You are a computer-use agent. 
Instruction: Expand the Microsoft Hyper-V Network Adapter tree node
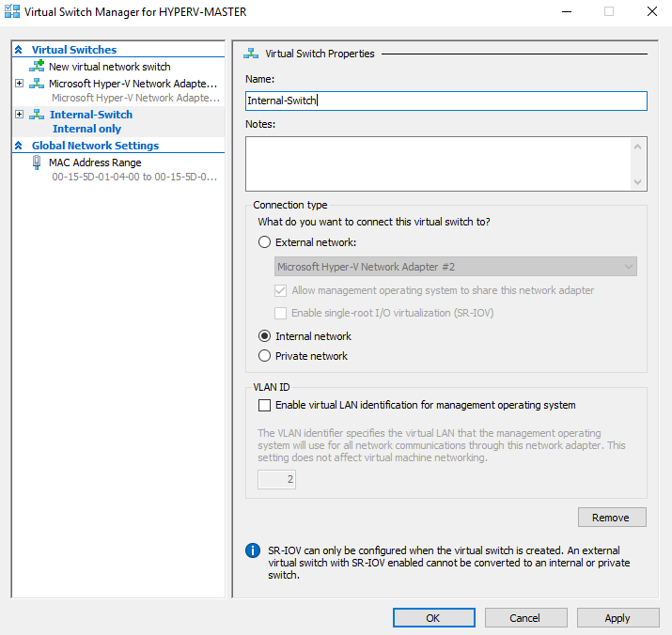click(20, 83)
